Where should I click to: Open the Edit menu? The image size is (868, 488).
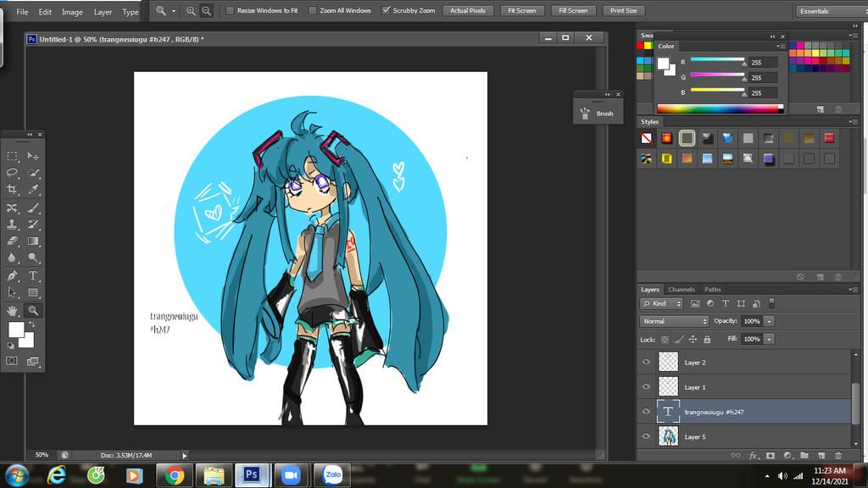coord(45,12)
